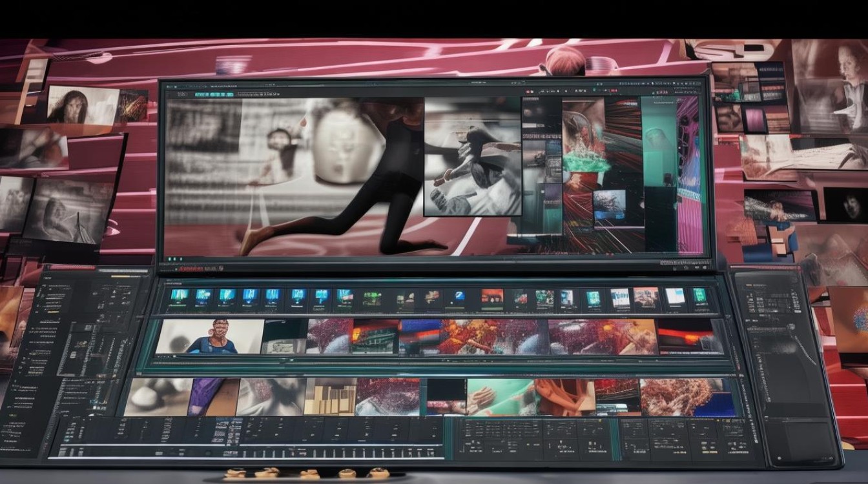Select the teal hand clip in the lower filmstrip

499,397
